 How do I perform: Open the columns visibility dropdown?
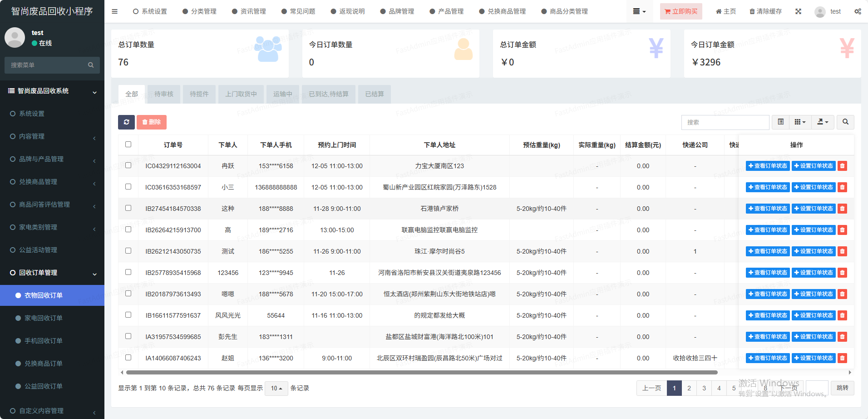point(800,122)
